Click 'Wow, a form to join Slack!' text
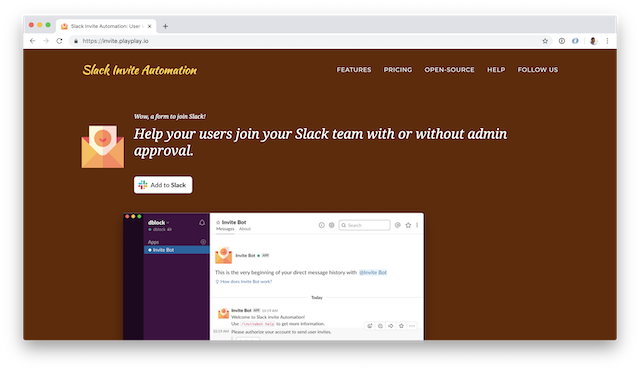 point(170,117)
